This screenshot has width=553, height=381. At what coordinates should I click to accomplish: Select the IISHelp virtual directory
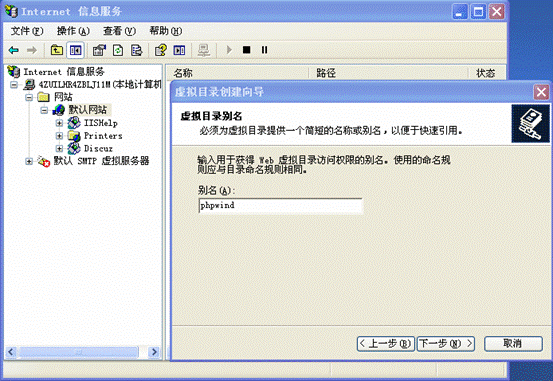click(x=101, y=123)
